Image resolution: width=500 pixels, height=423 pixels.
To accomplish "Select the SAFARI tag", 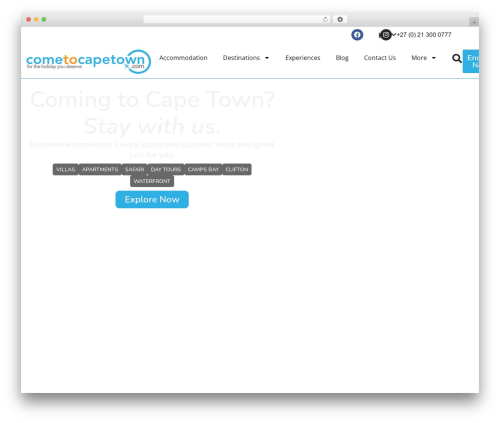I will click(x=134, y=169).
